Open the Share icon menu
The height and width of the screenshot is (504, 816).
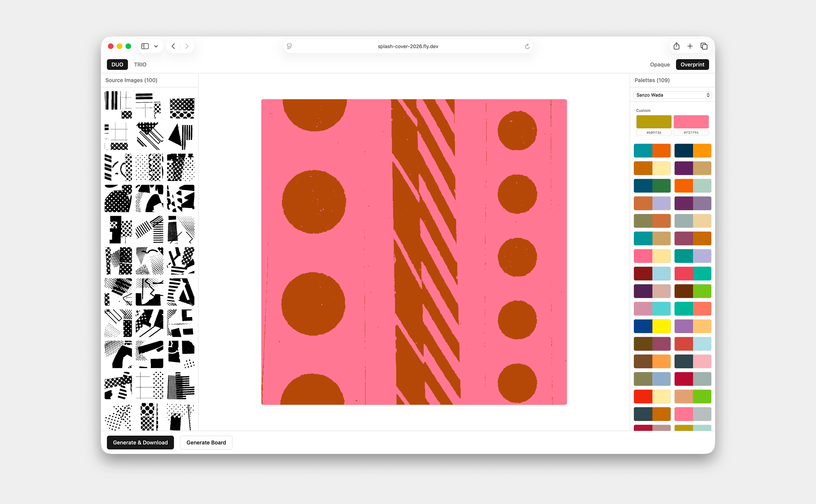676,46
